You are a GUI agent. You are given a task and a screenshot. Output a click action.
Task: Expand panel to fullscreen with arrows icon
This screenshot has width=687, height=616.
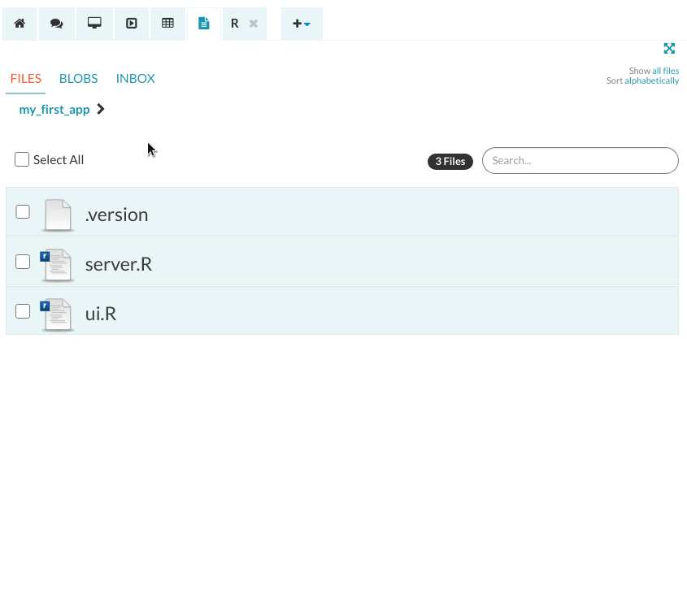[x=669, y=49]
